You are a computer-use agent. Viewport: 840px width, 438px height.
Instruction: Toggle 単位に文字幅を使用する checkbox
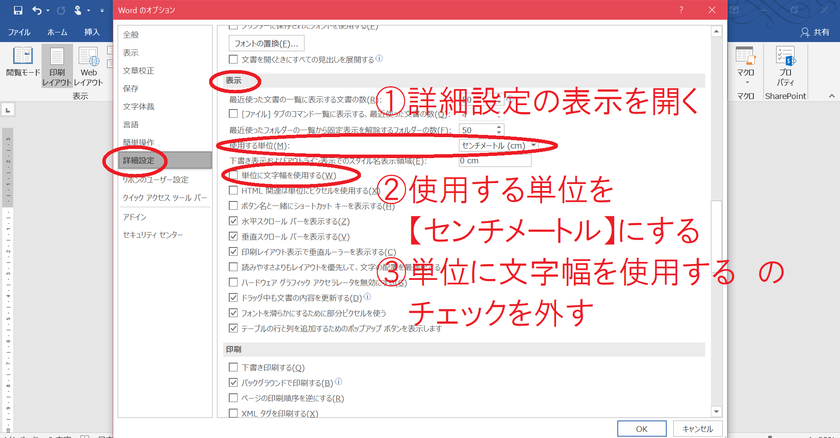click(233, 175)
